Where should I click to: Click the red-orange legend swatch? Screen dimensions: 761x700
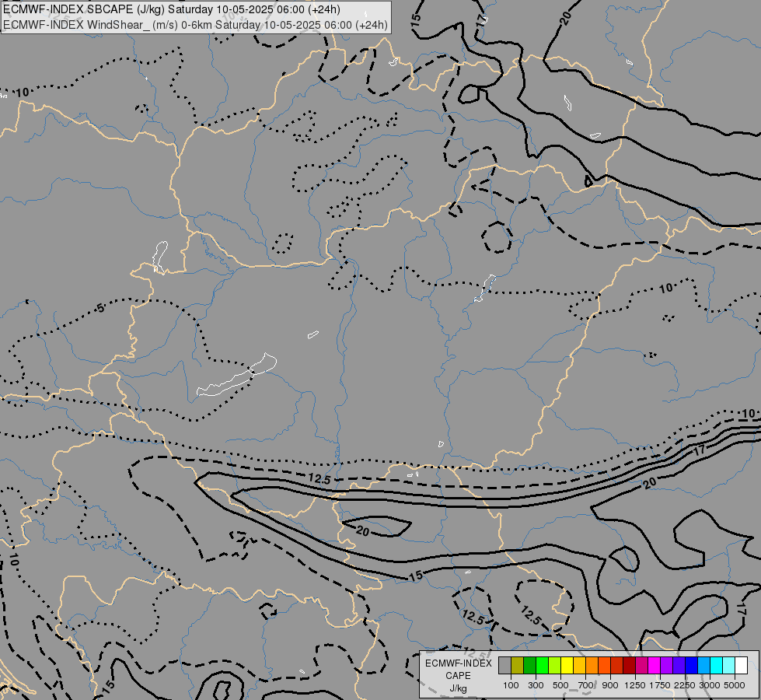[604, 666]
